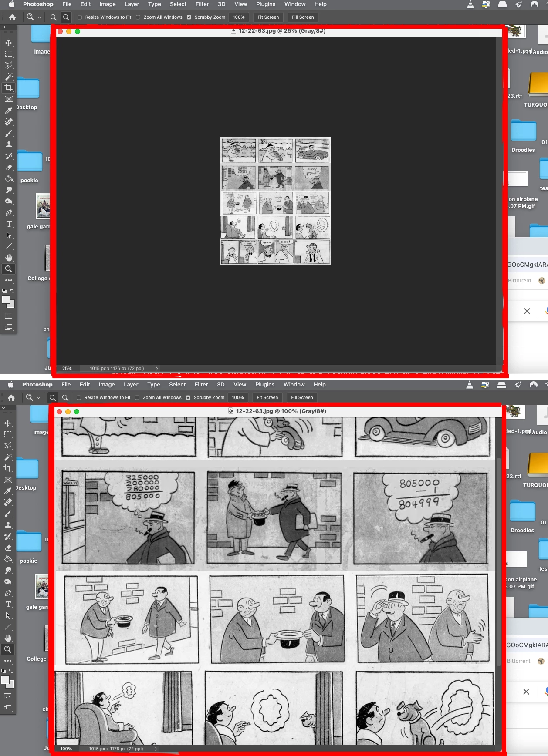Viewport: 548px width, 756px height.
Task: Click Fit Screen in upper options bar
Action: [268, 17]
